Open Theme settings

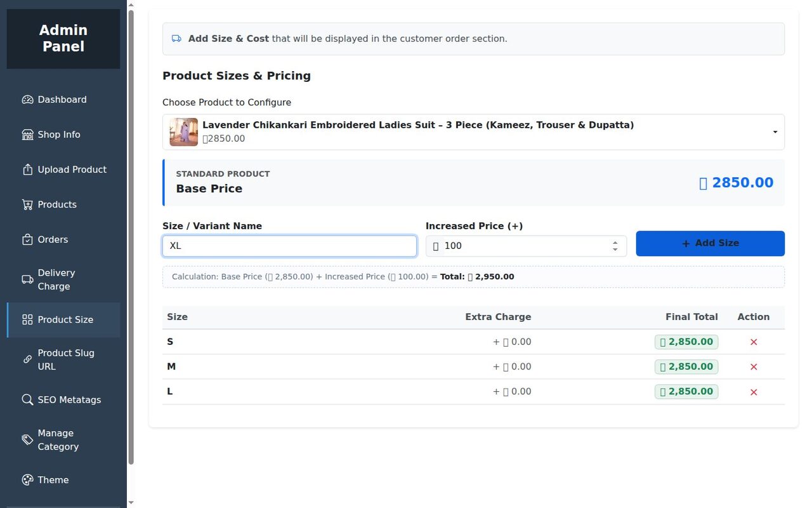63,480
